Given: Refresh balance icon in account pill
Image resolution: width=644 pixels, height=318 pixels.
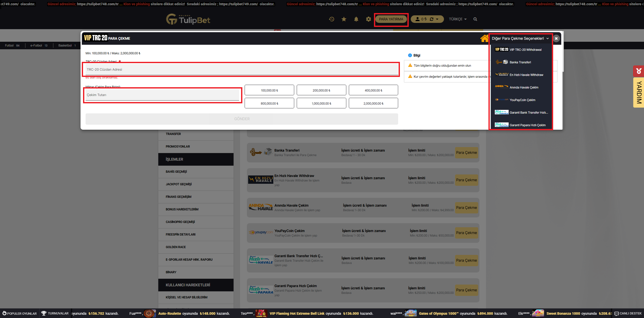Looking at the screenshot, I should point(432,19).
